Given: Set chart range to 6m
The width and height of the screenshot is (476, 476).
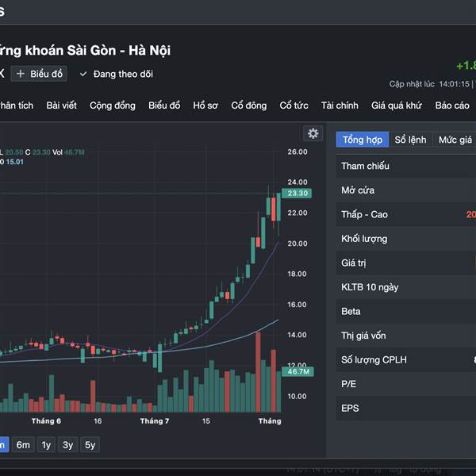Looking at the screenshot, I should pos(23,445).
